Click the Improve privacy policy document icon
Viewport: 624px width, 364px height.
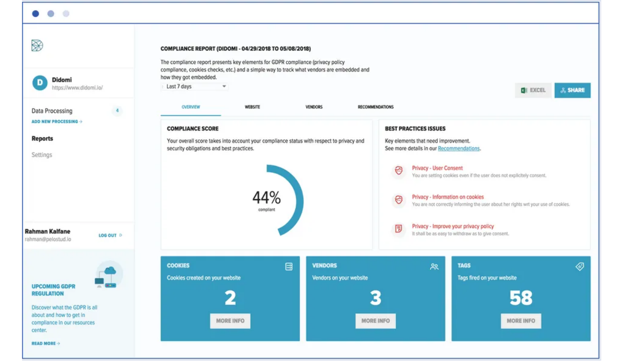click(x=399, y=229)
